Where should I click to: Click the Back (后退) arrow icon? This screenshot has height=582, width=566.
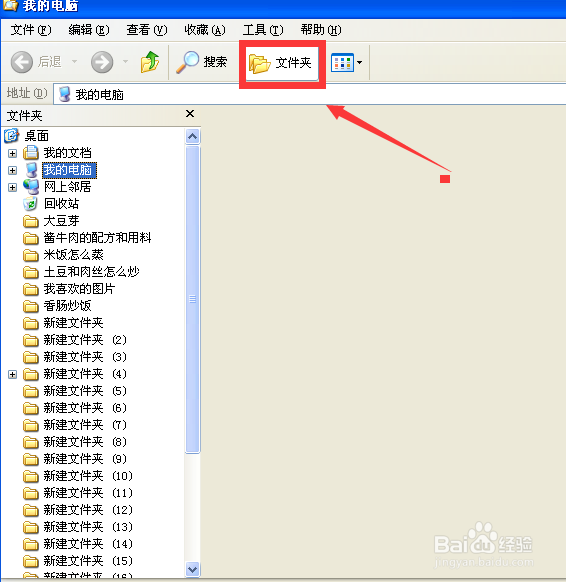coord(22,62)
